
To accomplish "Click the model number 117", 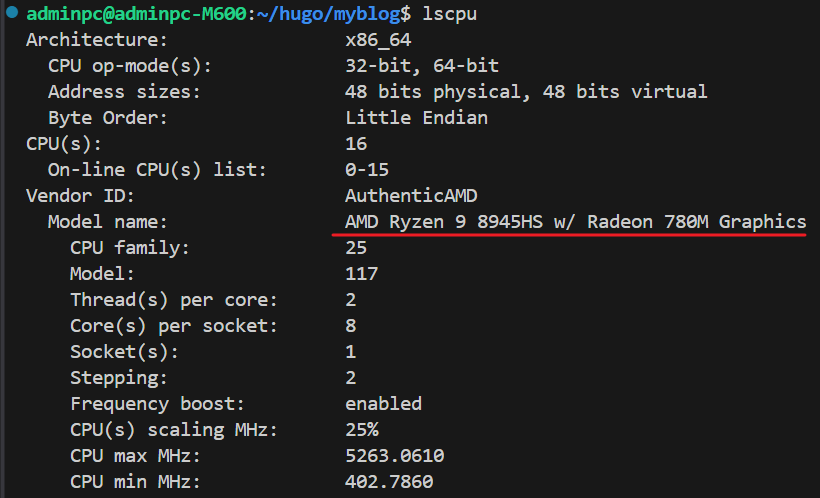I will tap(361, 274).
